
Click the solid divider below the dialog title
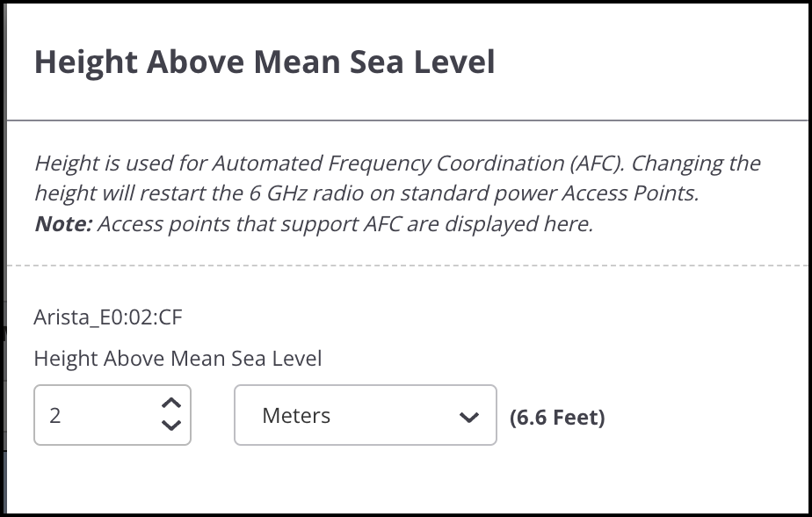[x=406, y=119]
